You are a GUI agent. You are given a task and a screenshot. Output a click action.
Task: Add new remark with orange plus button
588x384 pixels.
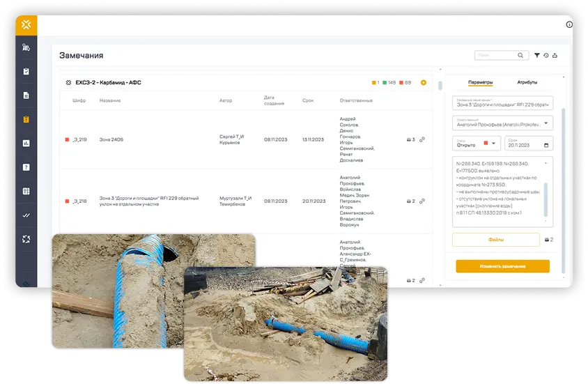pyautogui.click(x=424, y=82)
